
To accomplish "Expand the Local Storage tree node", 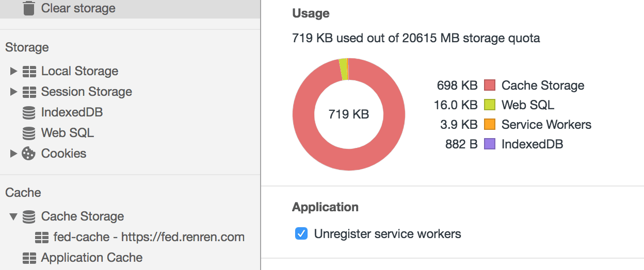I will (x=14, y=71).
